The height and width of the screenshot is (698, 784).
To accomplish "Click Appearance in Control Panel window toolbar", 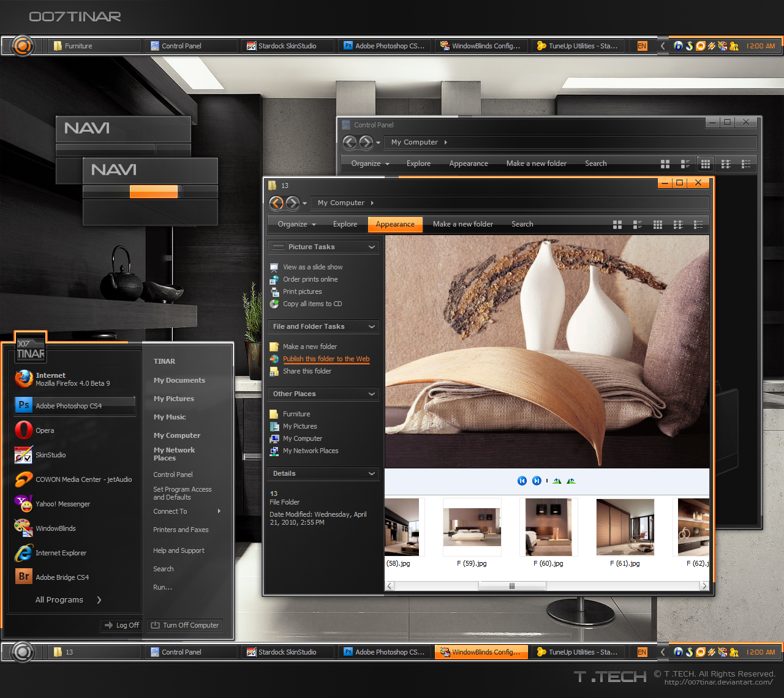I will [x=469, y=163].
